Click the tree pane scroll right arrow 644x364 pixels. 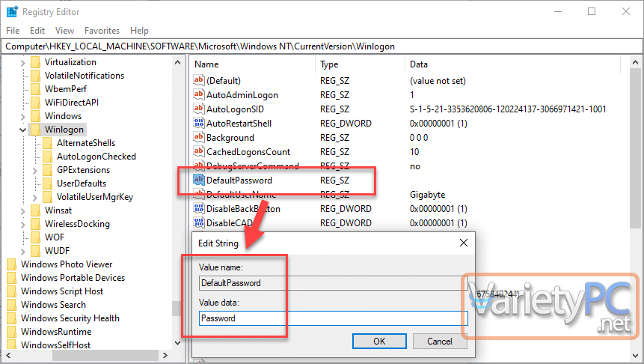click(165, 355)
